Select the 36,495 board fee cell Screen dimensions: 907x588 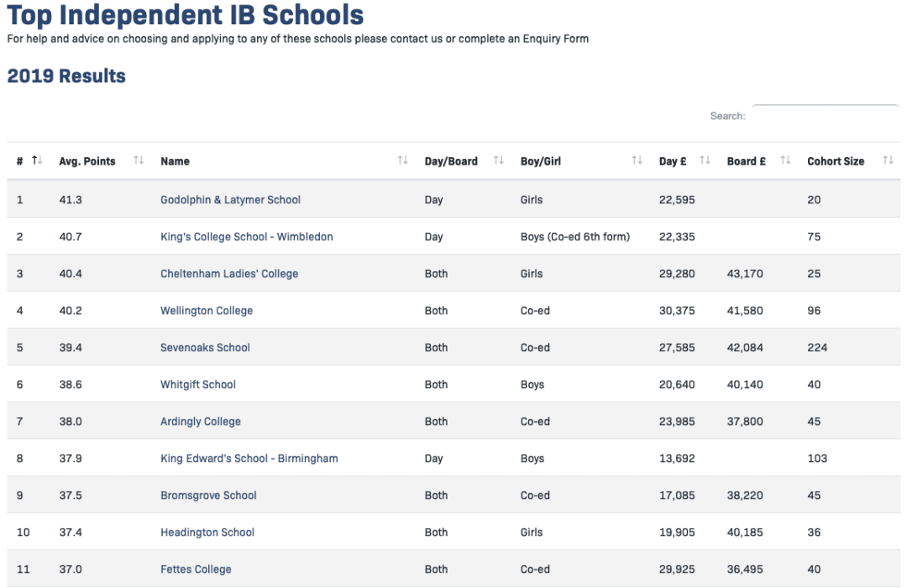pyautogui.click(x=745, y=570)
